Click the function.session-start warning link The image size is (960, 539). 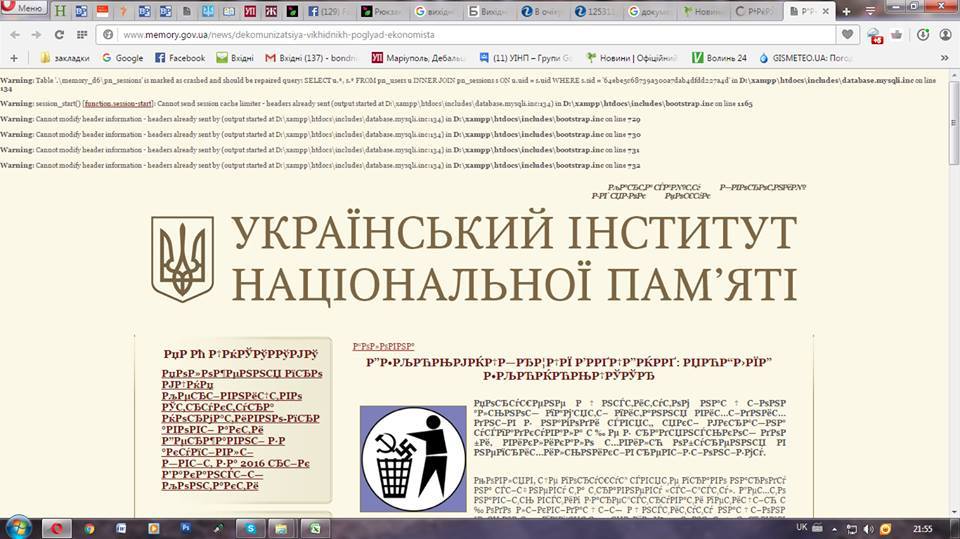tap(118, 104)
